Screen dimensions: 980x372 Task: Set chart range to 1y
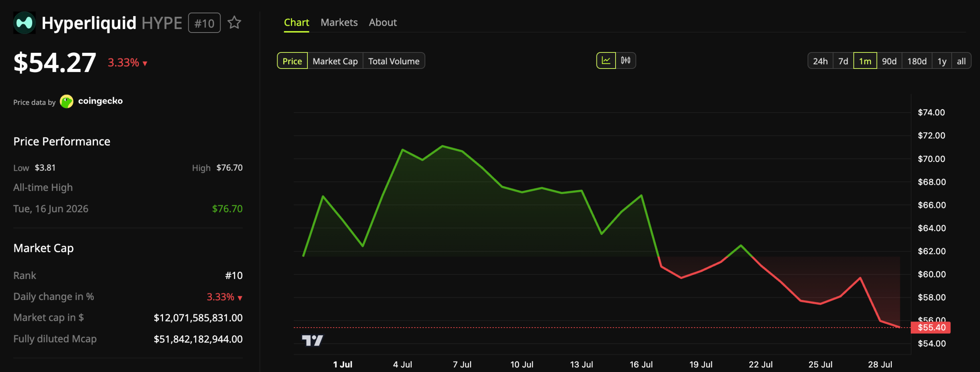(942, 61)
